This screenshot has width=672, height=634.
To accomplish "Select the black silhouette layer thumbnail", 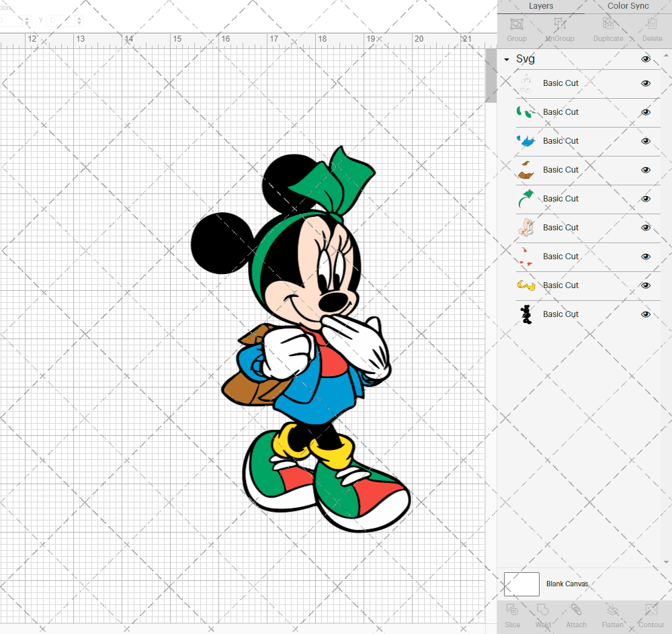I will (526, 314).
